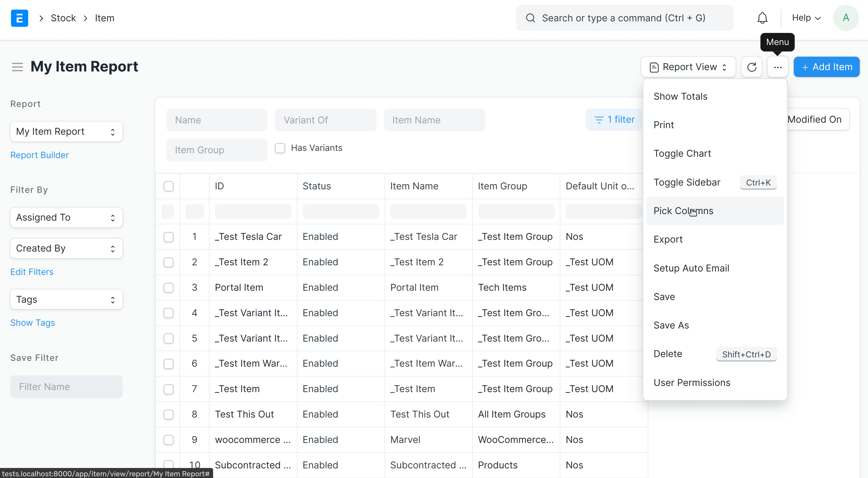Click the ERPNext home logo icon
The image size is (868, 478).
[x=19, y=18]
